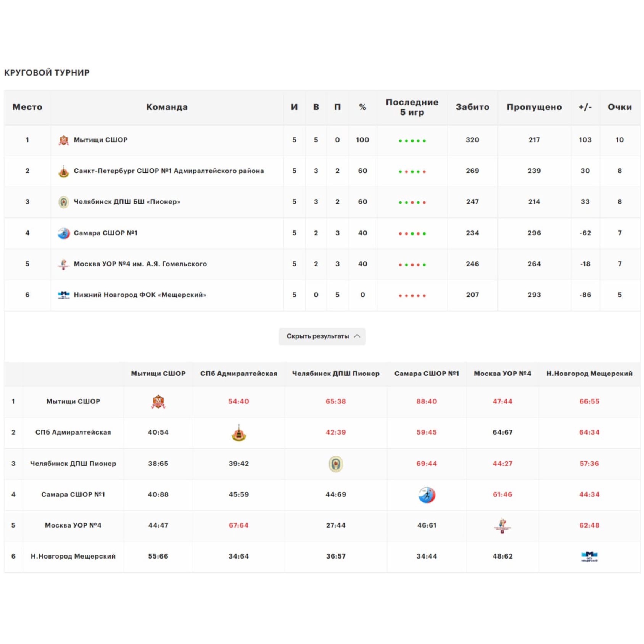Viewport: 644px width, 644px height.
Task: Open match score 67:64
Action: (239, 525)
